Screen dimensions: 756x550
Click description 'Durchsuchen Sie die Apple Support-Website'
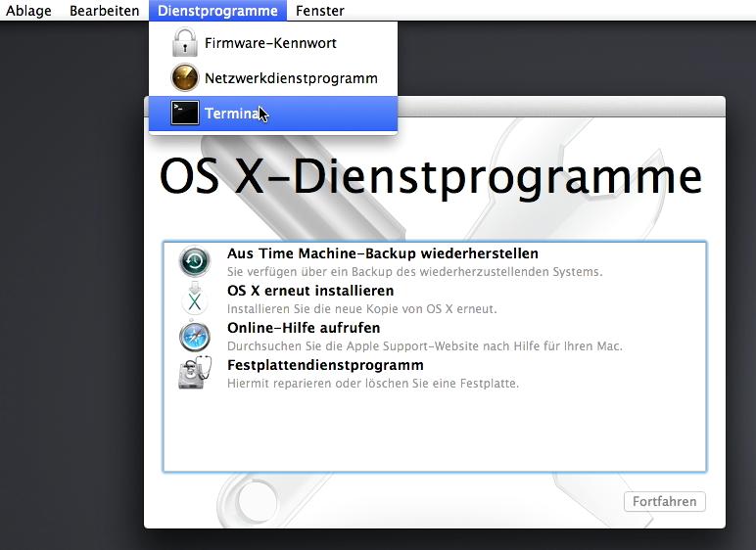425,346
